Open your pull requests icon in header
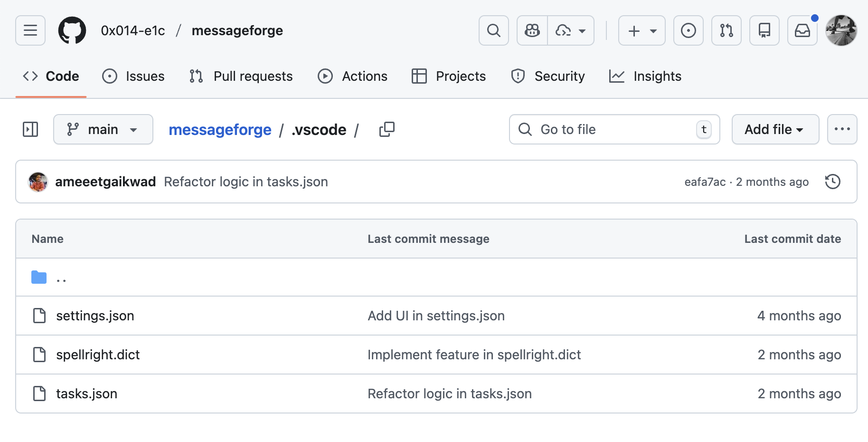This screenshot has height=442, width=868. (x=726, y=30)
